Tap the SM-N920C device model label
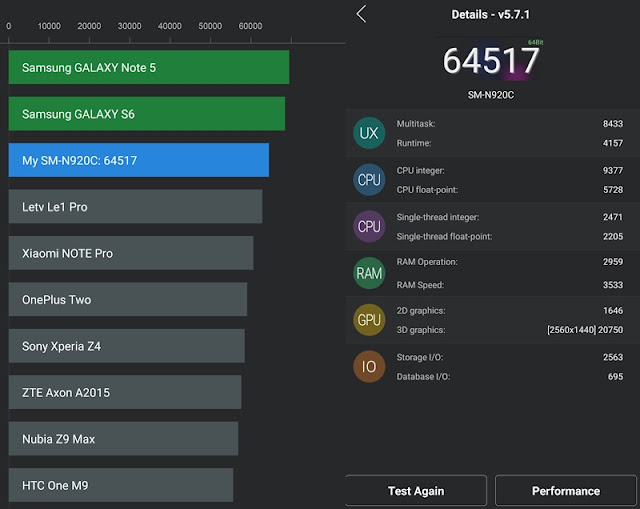The width and height of the screenshot is (640, 509). [x=491, y=95]
